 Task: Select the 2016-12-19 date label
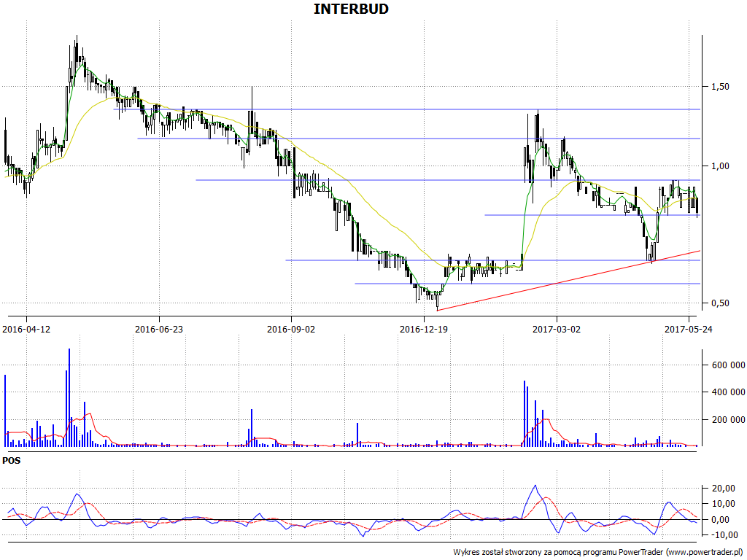pyautogui.click(x=424, y=329)
